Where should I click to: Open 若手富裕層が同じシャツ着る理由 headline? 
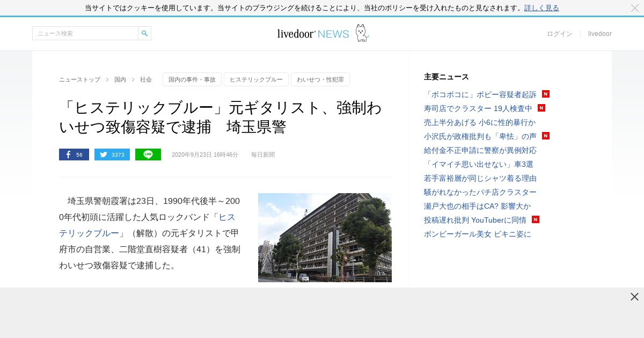point(480,178)
